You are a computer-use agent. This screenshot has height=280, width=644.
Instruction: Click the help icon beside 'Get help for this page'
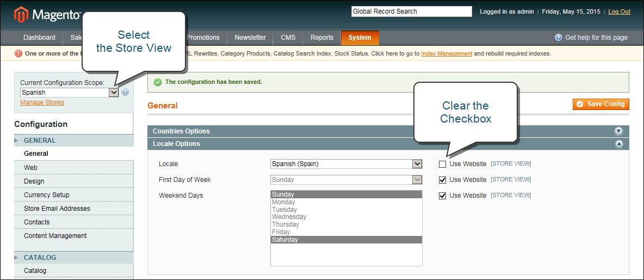[558, 38]
